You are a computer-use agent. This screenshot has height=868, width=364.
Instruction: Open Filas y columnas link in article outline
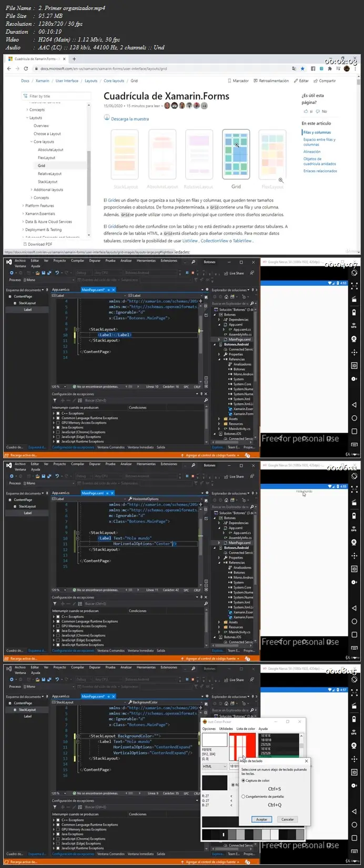click(x=317, y=132)
